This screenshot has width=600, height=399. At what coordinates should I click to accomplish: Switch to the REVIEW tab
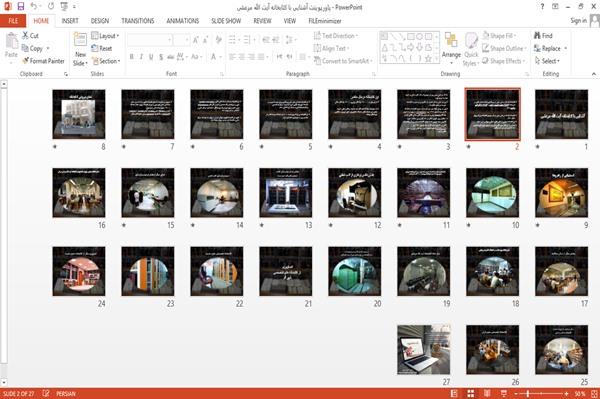click(262, 21)
